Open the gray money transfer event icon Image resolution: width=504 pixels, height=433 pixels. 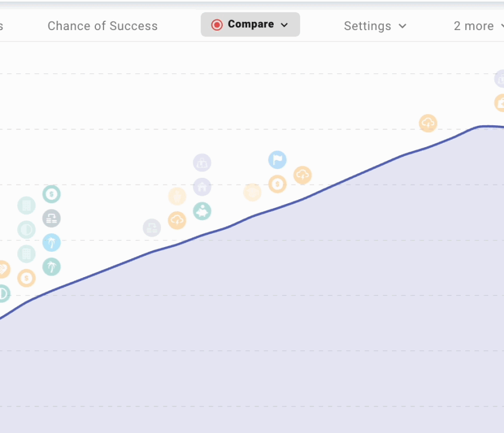pos(51,218)
